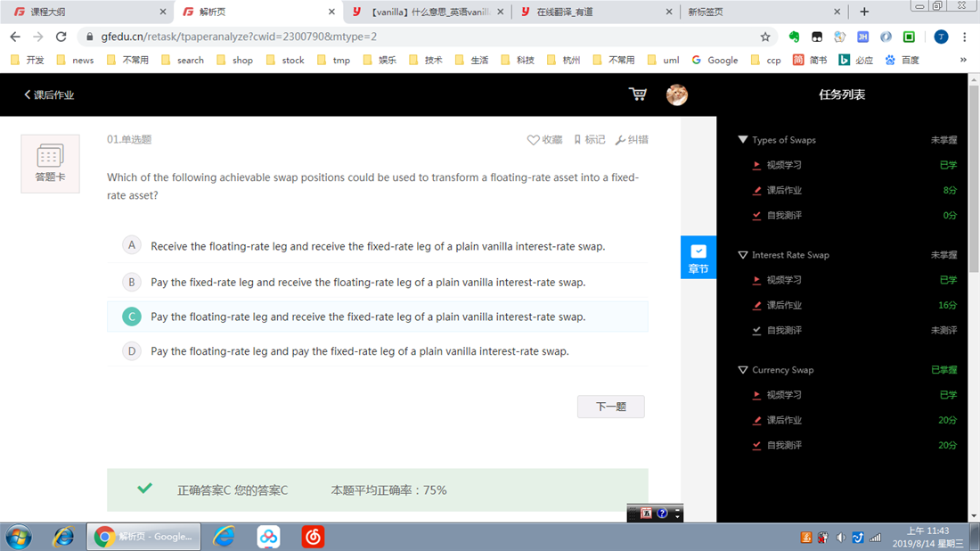Show more bookmarks chevron
The image size is (980, 551).
coord(963,60)
